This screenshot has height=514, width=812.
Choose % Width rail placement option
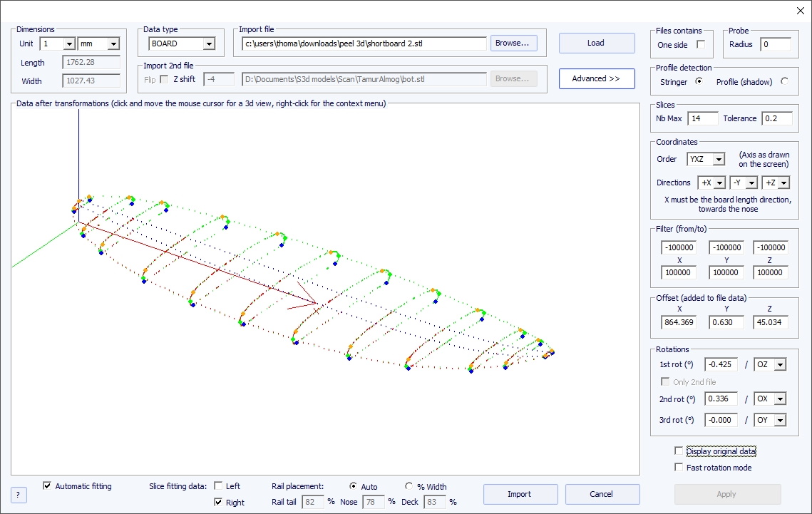(x=409, y=486)
